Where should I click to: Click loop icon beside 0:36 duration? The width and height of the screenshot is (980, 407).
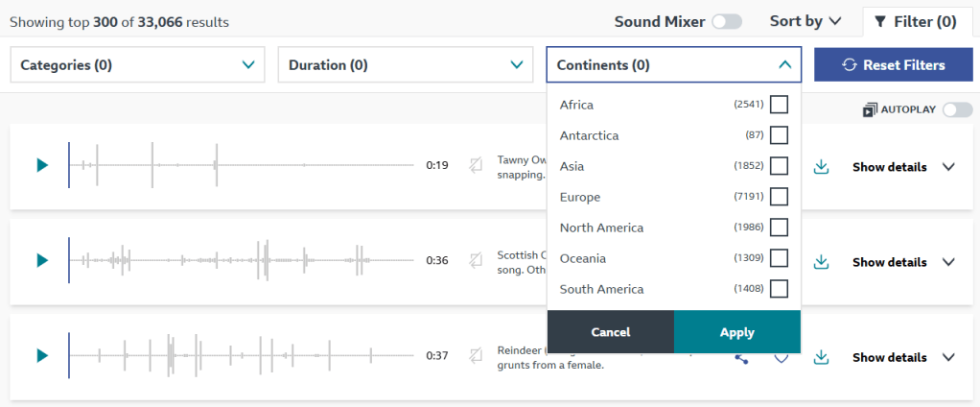[476, 260]
